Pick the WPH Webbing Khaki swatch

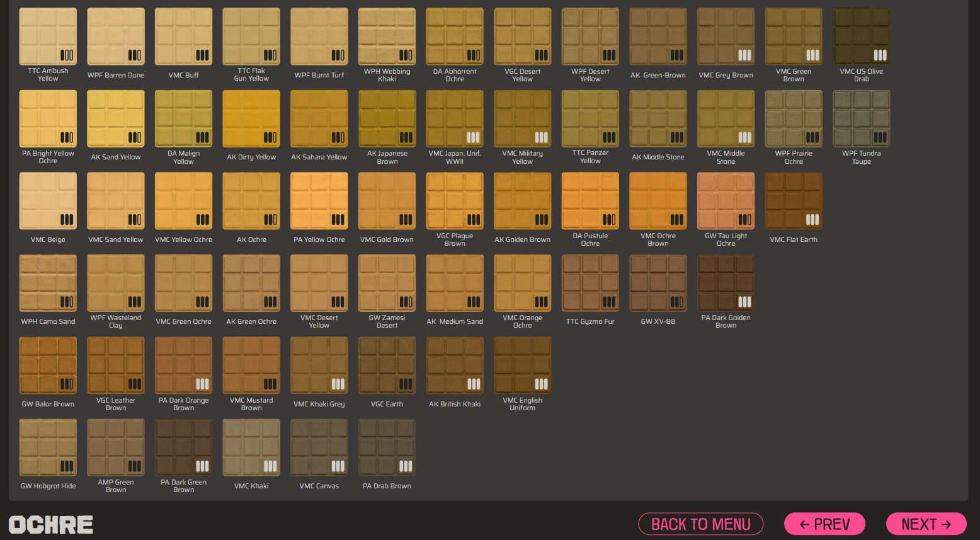[x=387, y=37]
